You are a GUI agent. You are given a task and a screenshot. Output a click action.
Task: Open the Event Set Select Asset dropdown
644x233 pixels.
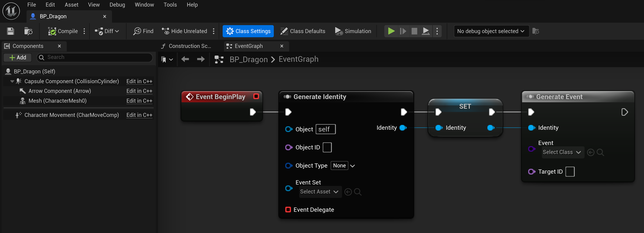tap(319, 192)
